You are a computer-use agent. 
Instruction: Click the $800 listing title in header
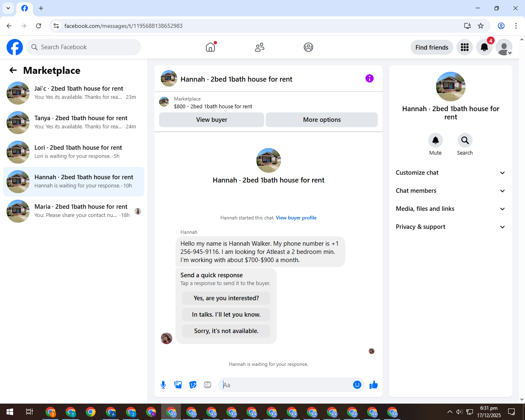(x=213, y=106)
